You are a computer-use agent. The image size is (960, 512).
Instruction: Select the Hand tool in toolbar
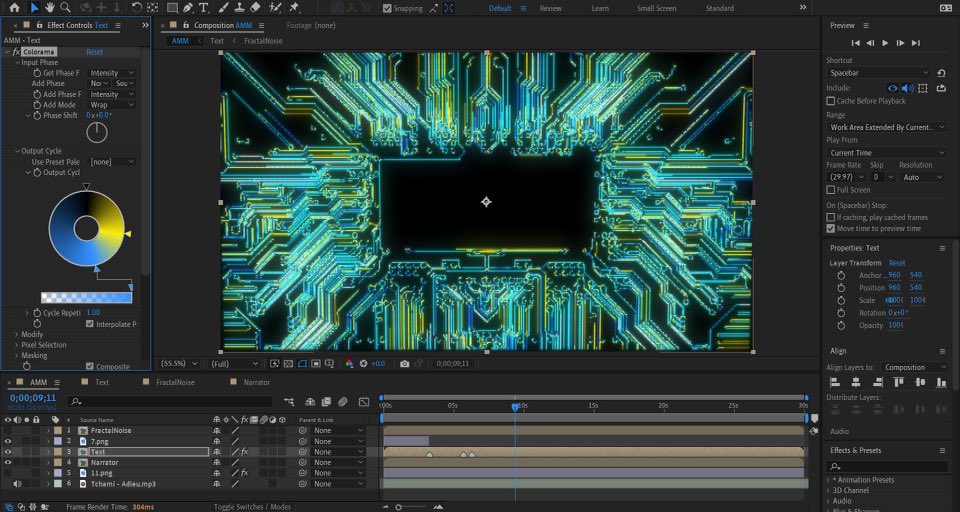coord(50,8)
